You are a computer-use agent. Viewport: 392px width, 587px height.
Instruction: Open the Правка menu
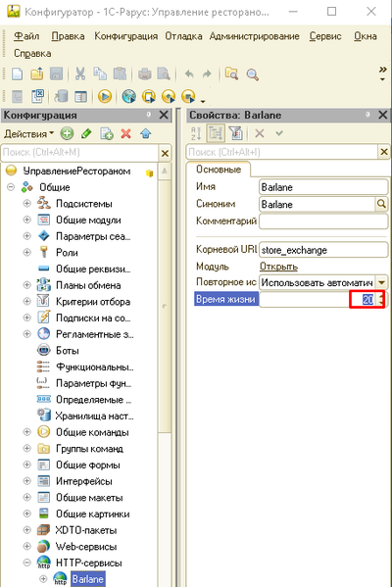point(68,36)
